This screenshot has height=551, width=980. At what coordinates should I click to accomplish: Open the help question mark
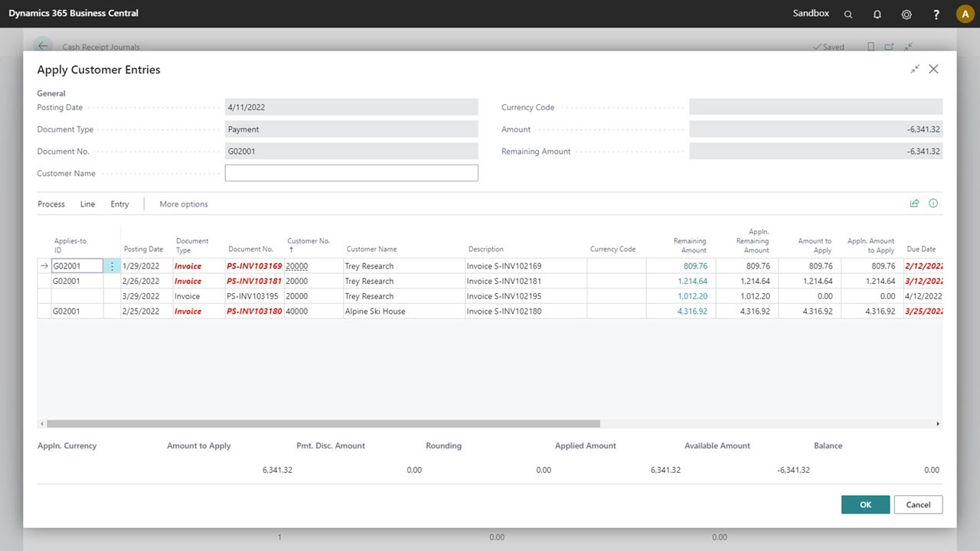click(936, 14)
